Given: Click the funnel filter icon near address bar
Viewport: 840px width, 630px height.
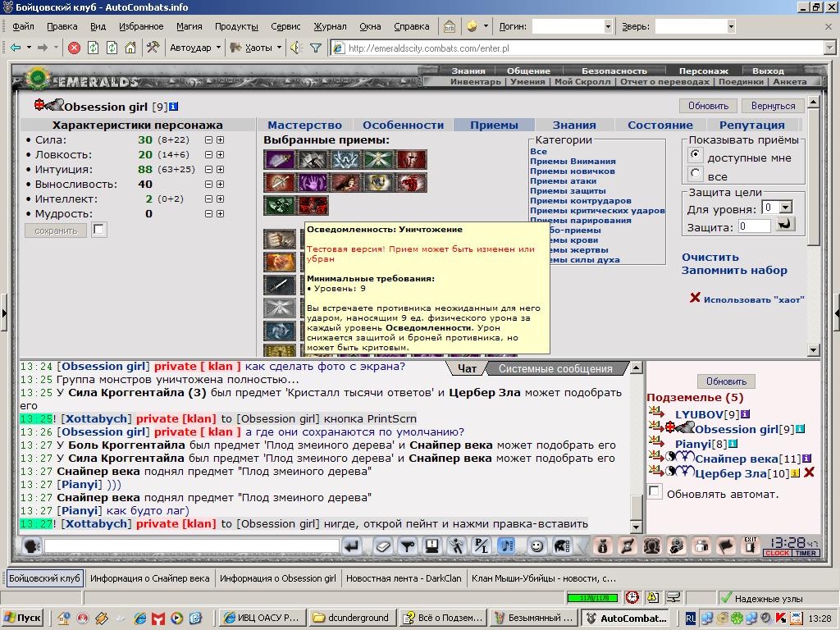Looking at the screenshot, I should pyautogui.click(x=316, y=48).
